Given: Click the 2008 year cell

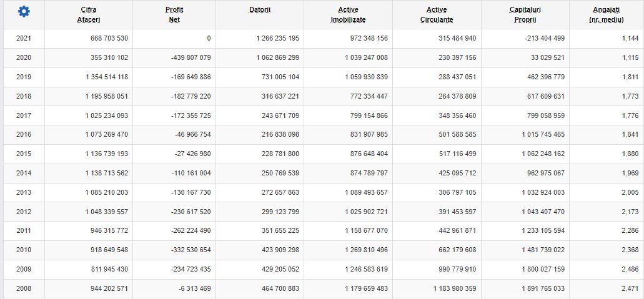Looking at the screenshot, I should click(x=24, y=288).
